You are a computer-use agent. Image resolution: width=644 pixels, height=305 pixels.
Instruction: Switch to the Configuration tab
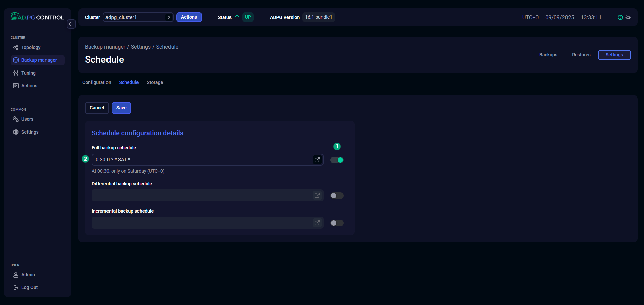96,82
